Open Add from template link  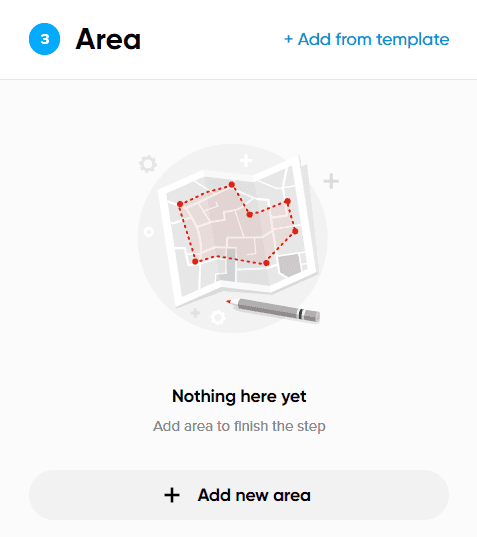click(367, 39)
